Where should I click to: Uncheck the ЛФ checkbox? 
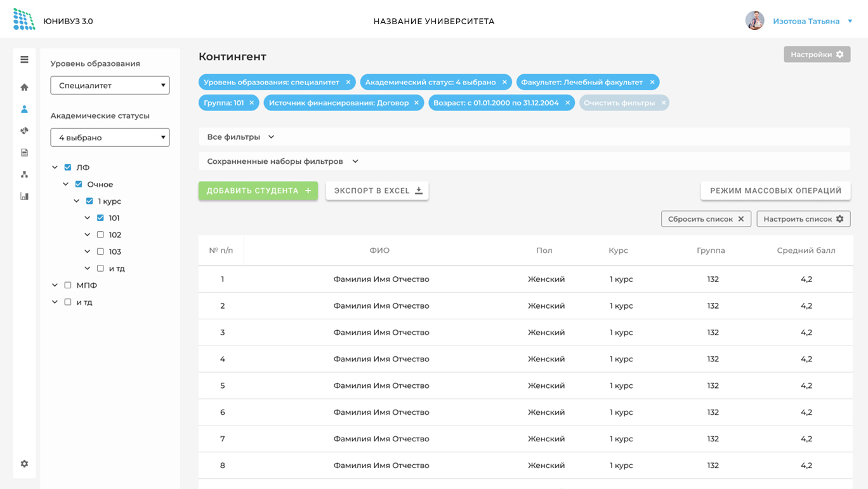point(68,168)
